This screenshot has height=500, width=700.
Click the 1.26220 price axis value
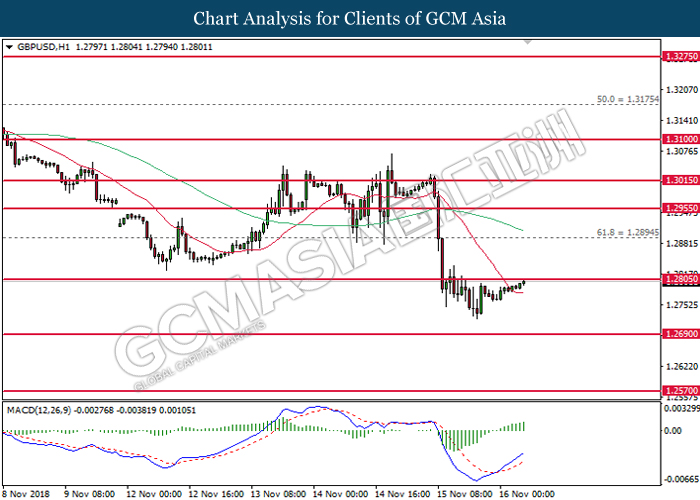point(682,367)
